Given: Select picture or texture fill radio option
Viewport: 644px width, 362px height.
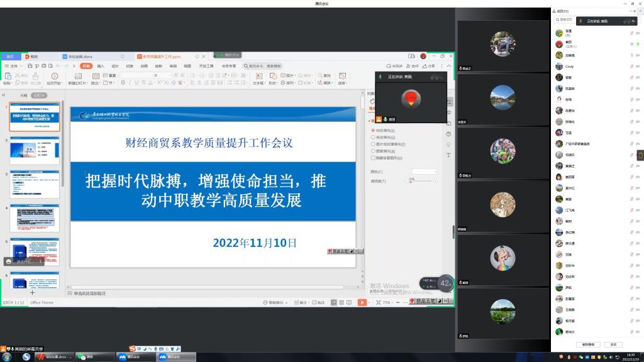Looking at the screenshot, I should pos(373,144).
